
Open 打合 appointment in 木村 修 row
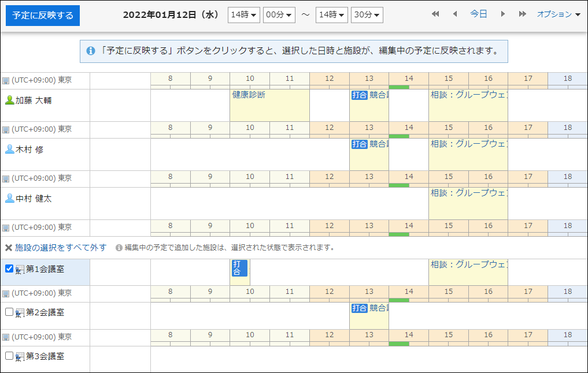coord(369,154)
